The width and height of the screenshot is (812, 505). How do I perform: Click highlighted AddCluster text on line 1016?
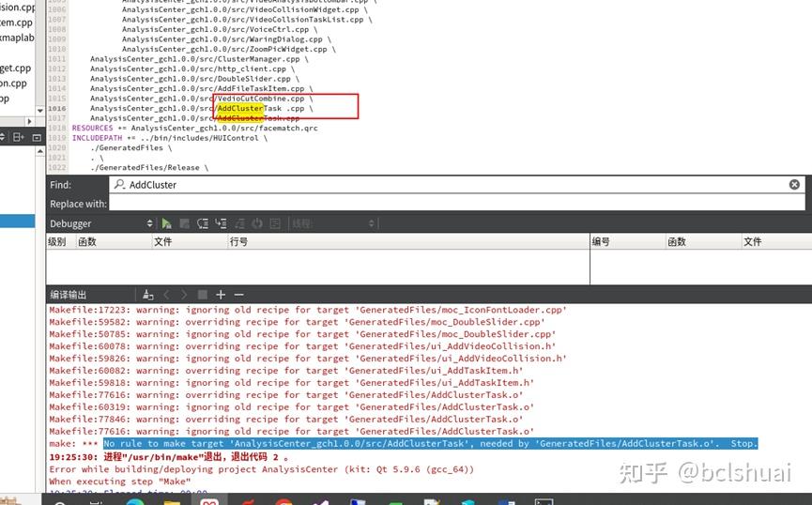241,108
